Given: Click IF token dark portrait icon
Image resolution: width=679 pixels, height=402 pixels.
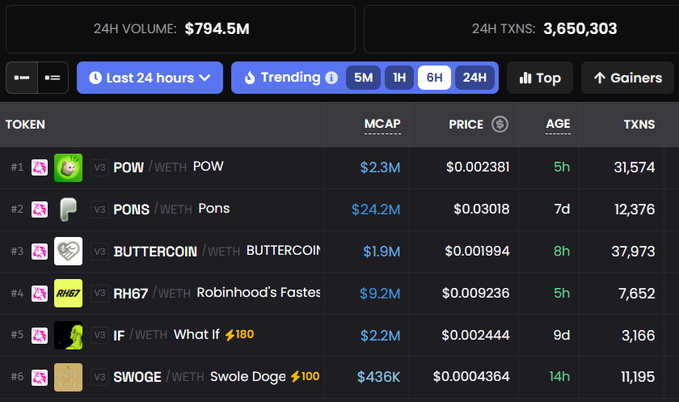Looking at the screenshot, I should point(68,335).
